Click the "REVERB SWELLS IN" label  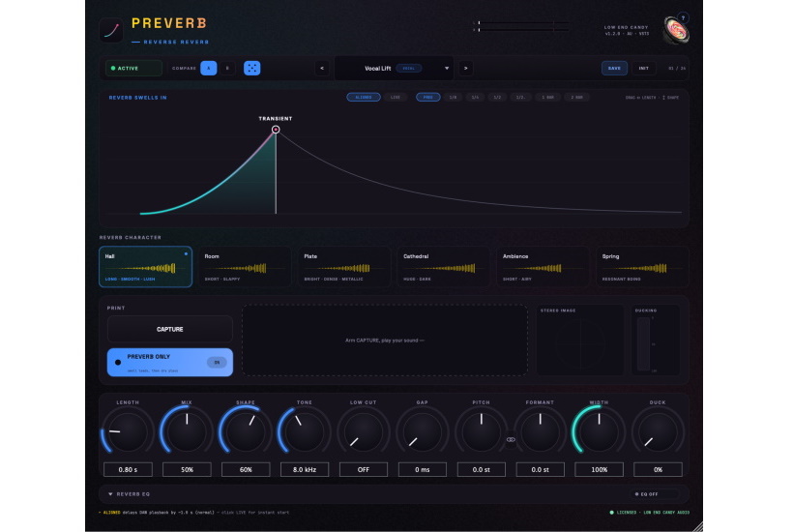[137, 98]
